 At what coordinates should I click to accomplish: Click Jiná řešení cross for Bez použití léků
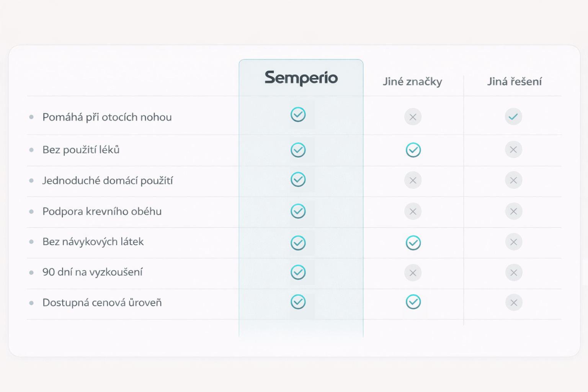click(513, 150)
